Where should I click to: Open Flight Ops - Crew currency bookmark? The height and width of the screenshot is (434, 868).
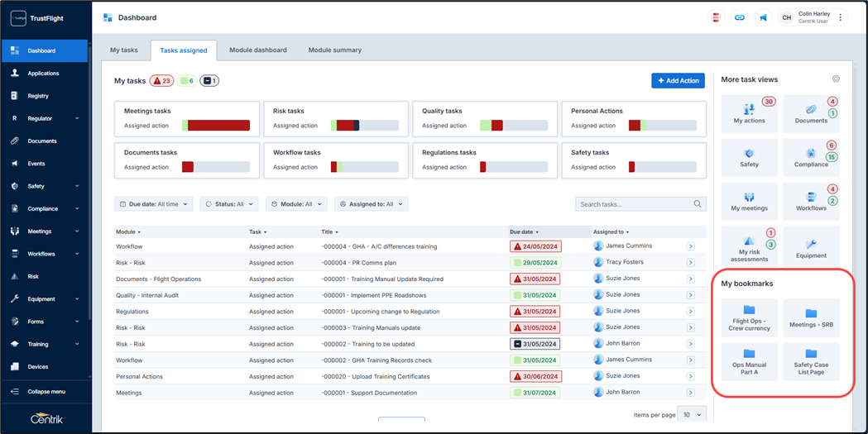pos(749,319)
